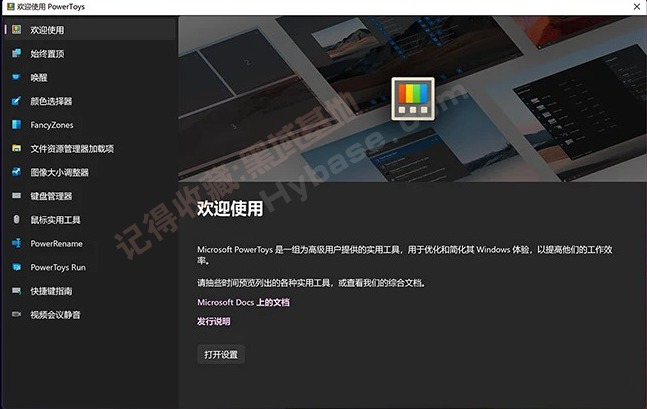Click the 视频会议静音 camera icon
The width and height of the screenshot is (647, 409).
tap(17, 314)
